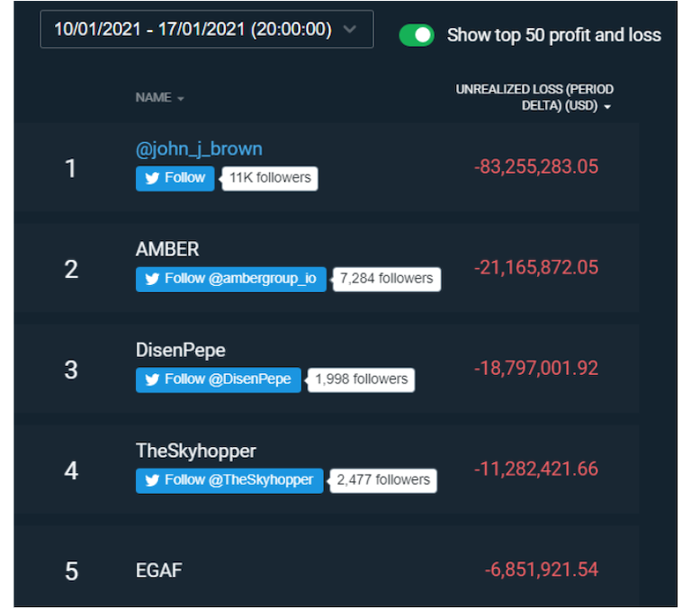Click the Follow button under @john_j_brown
This screenshot has height=616, width=691.
click(x=175, y=178)
